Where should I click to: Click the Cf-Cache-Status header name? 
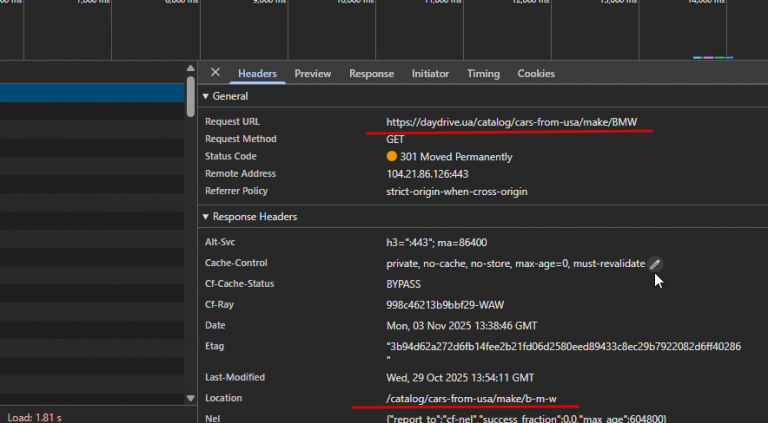(x=239, y=283)
